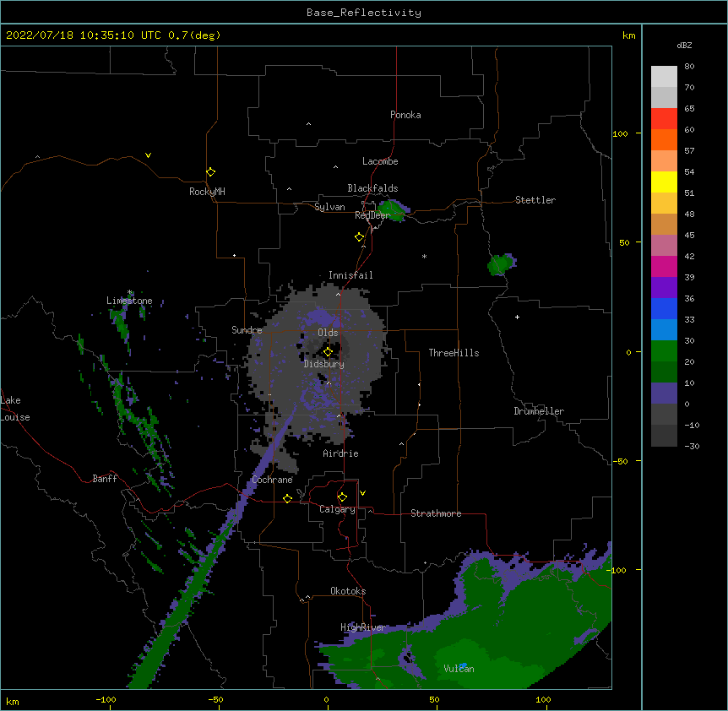Click the Cochrane town label
The width and height of the screenshot is (728, 711).
[x=272, y=480]
